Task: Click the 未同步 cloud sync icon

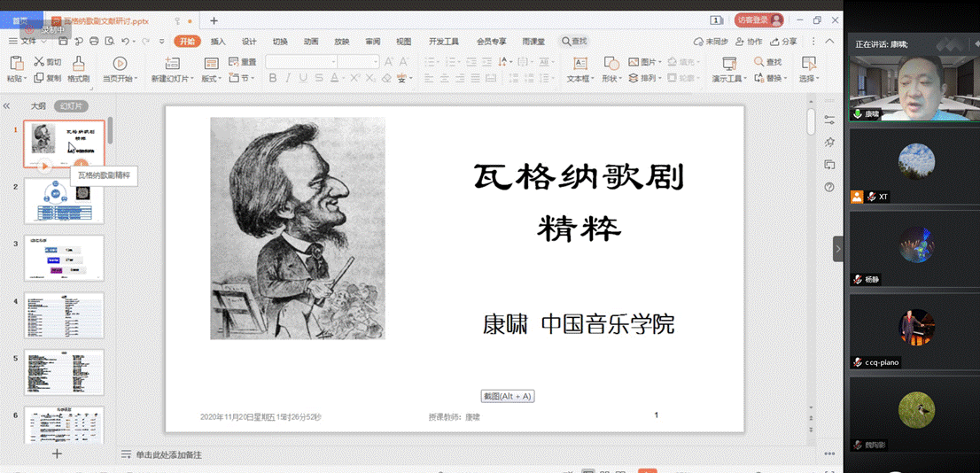Action: [x=711, y=42]
